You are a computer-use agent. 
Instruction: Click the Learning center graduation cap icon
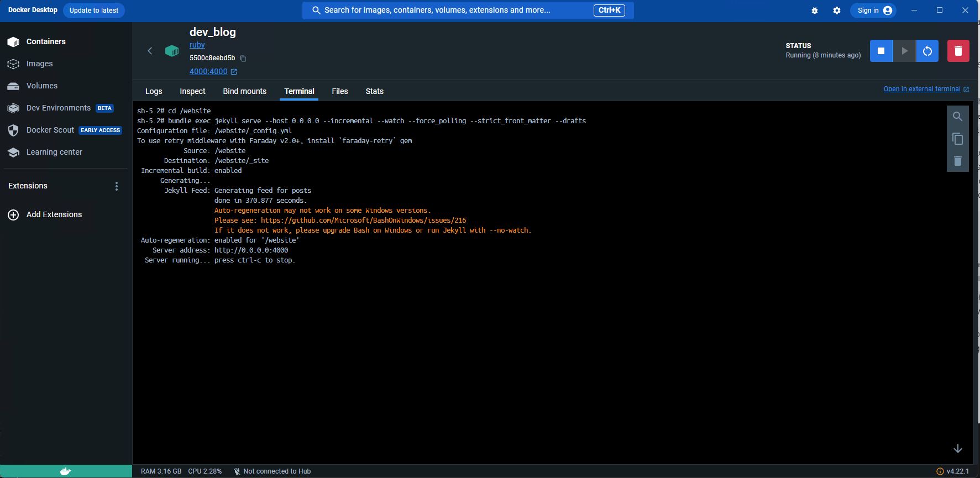(x=14, y=152)
